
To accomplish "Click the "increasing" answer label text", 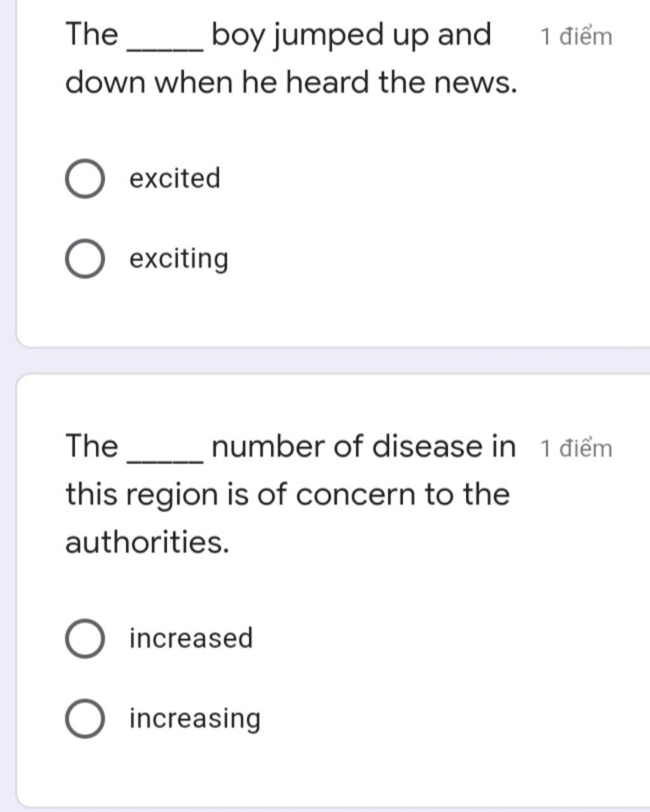I will pyautogui.click(x=195, y=719).
